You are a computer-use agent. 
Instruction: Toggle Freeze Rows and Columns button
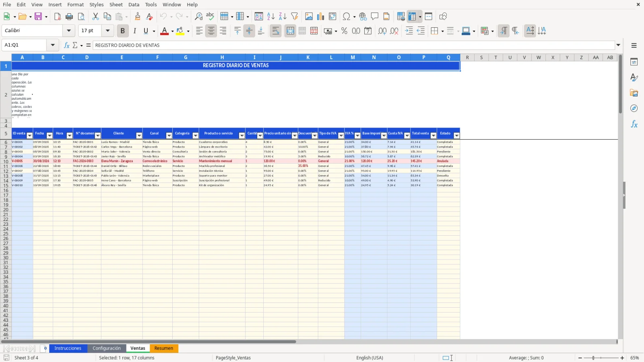(412, 16)
